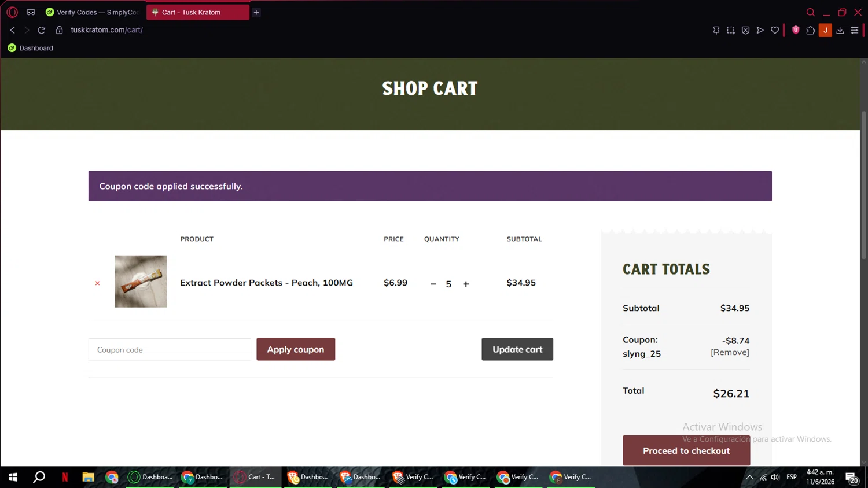Open the Opera player send icon
868x488 pixels.
click(760, 30)
